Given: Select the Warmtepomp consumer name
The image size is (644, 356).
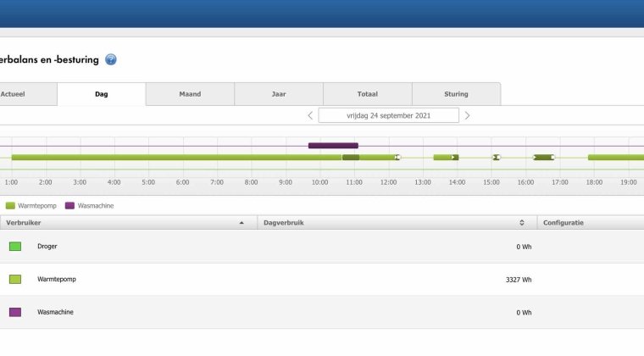Looking at the screenshot, I should pos(54,279).
